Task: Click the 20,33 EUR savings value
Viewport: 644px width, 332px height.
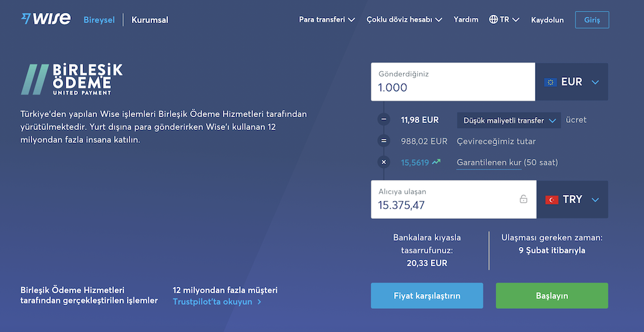Action: pyautogui.click(x=427, y=263)
